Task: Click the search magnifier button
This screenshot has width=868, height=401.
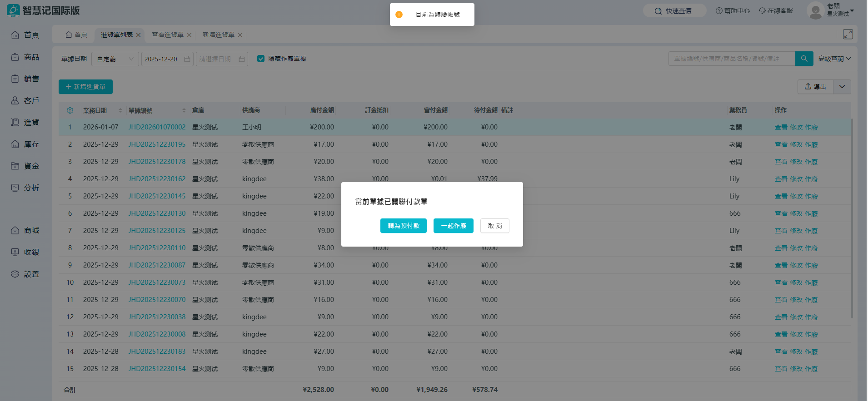Action: (x=804, y=59)
